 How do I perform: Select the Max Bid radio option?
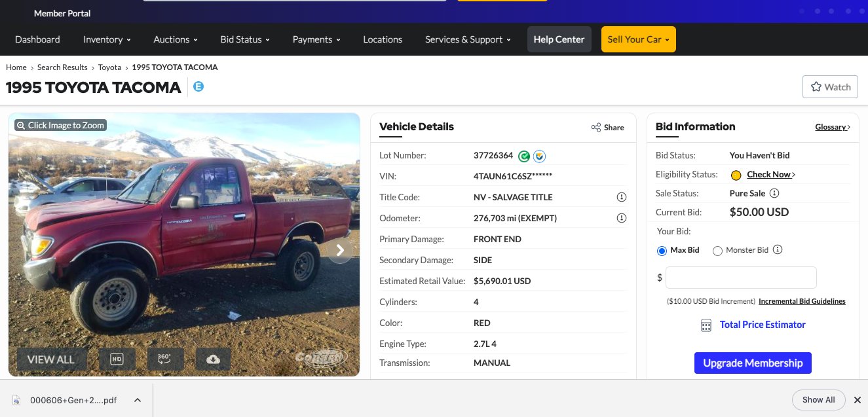click(662, 250)
